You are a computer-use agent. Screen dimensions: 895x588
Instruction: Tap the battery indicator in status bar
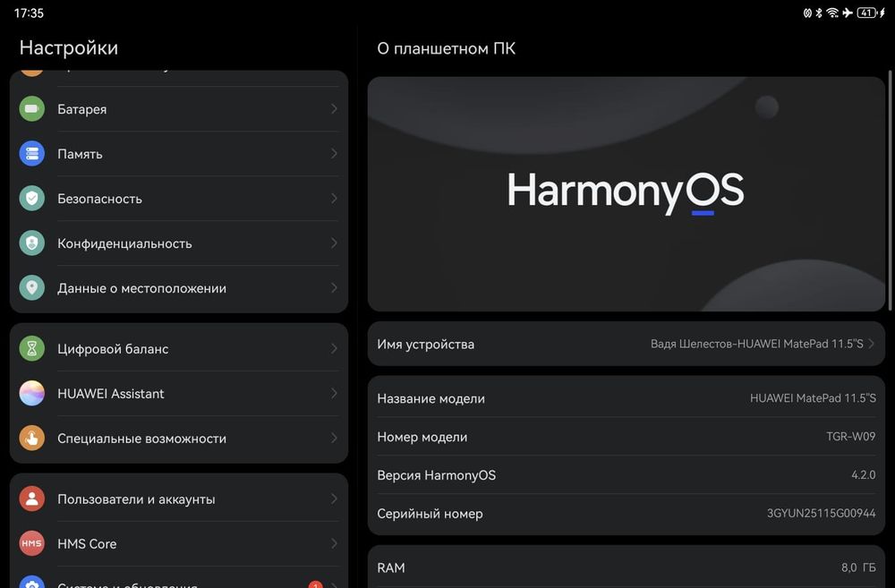867,13
